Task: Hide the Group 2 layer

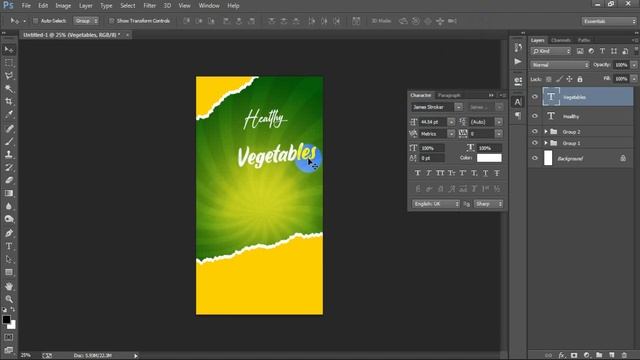Action: 535,131
